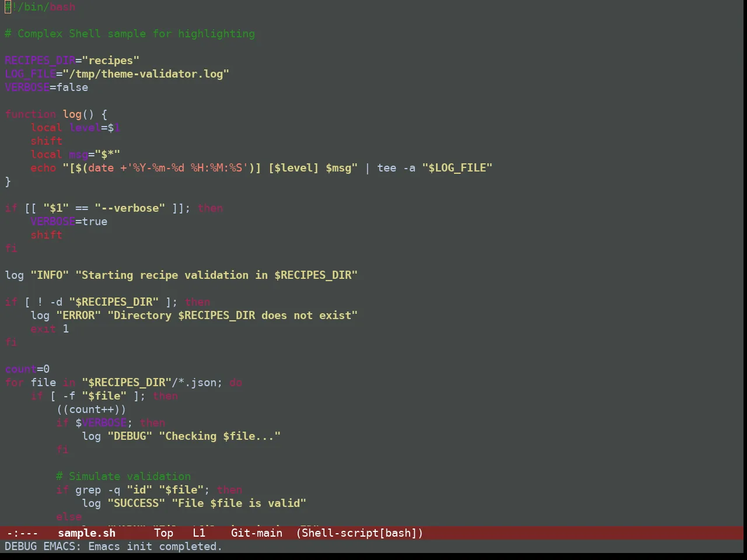This screenshot has width=747, height=560.
Task: Click the "Checking $file..." string
Action: [x=220, y=436]
